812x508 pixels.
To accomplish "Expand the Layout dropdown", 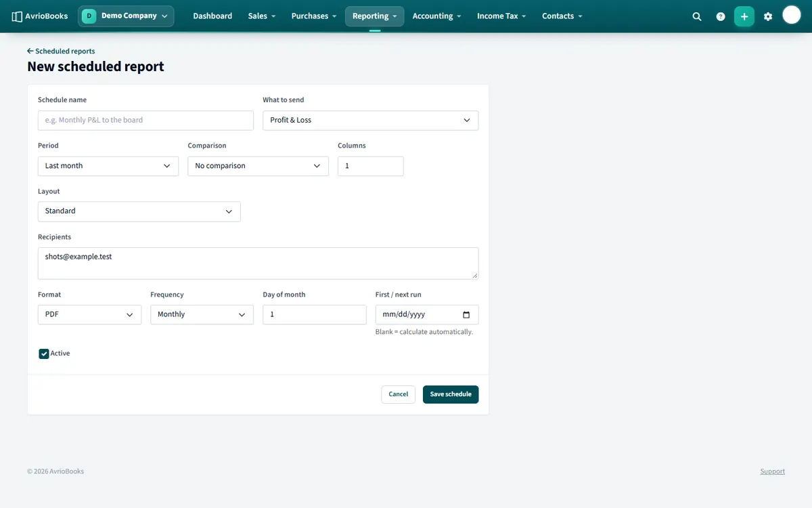I will coord(139,211).
